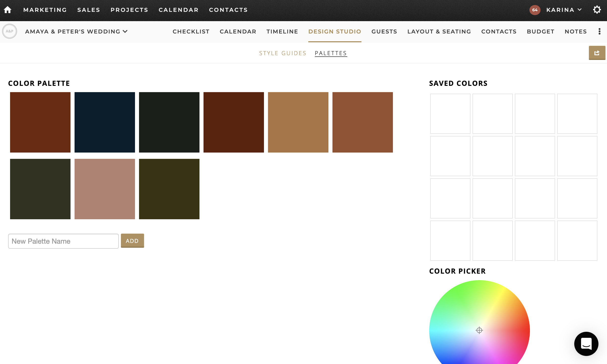Open the Marketing menu
The image size is (607, 364).
point(45,10)
